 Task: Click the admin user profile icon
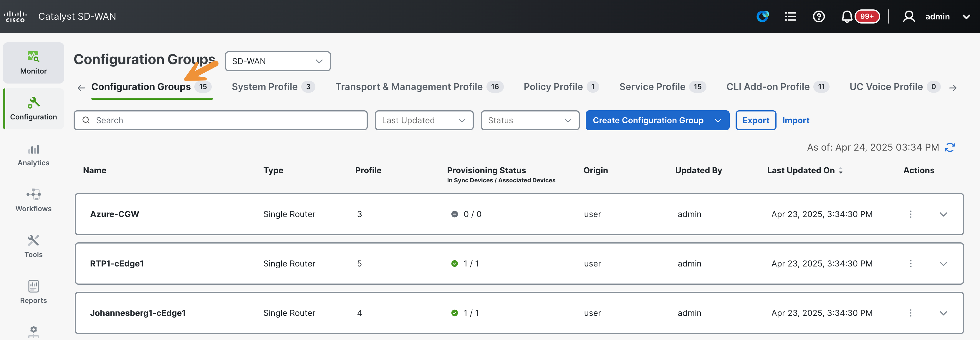(x=909, y=16)
